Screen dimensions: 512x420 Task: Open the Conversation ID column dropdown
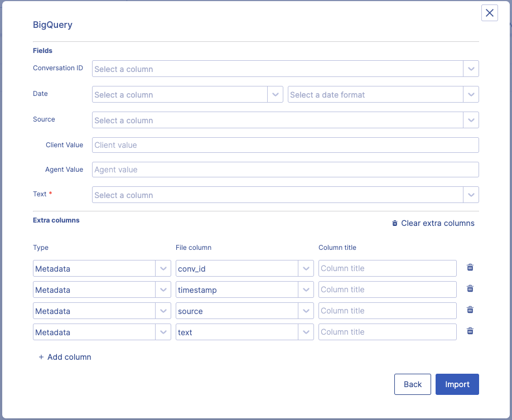(x=285, y=69)
